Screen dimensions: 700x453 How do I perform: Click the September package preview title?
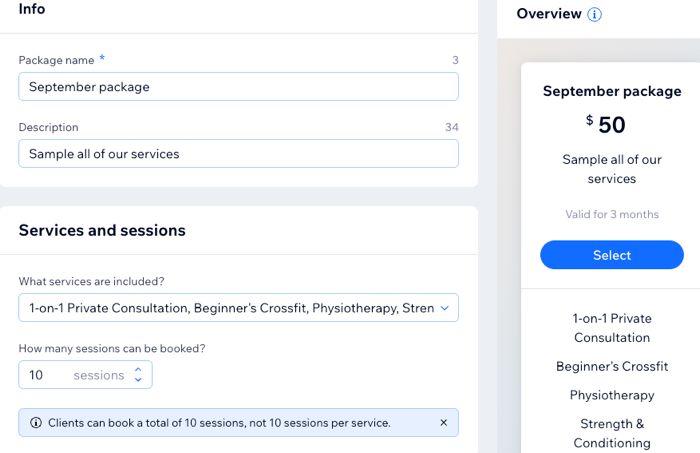tap(612, 91)
